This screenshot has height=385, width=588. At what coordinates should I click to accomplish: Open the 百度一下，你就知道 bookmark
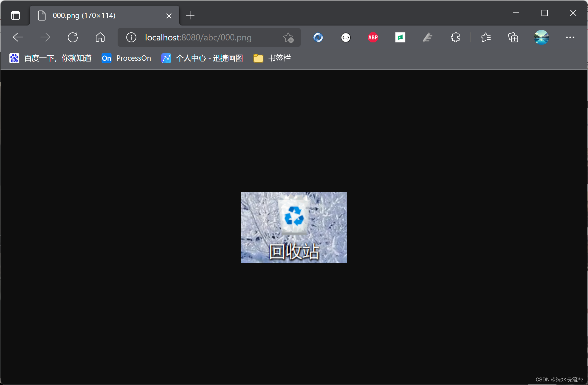coord(50,58)
